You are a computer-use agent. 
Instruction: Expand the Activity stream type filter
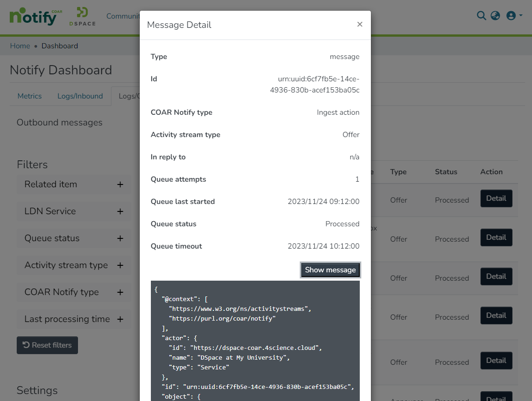click(120, 265)
